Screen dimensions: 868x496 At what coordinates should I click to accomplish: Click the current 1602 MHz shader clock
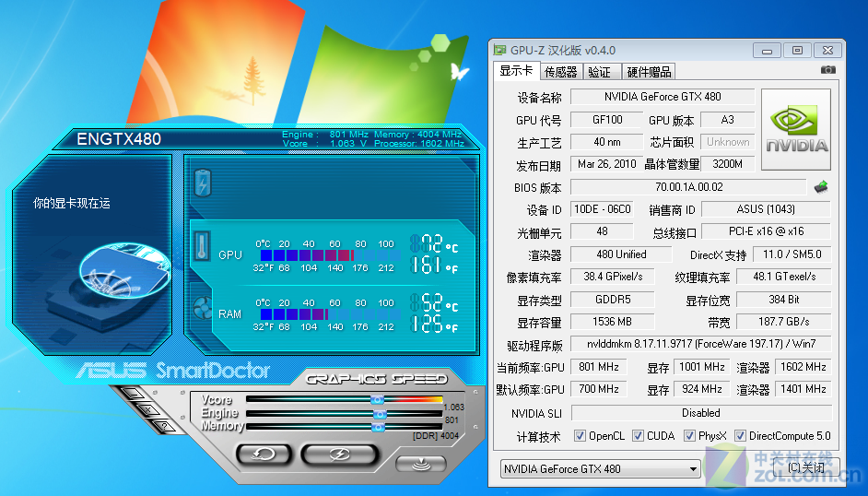pos(803,366)
